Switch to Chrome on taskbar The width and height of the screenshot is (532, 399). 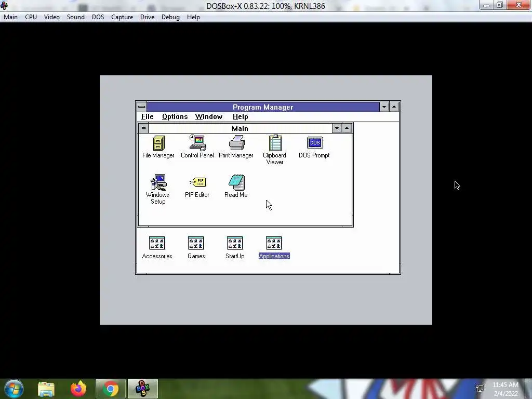click(x=111, y=389)
